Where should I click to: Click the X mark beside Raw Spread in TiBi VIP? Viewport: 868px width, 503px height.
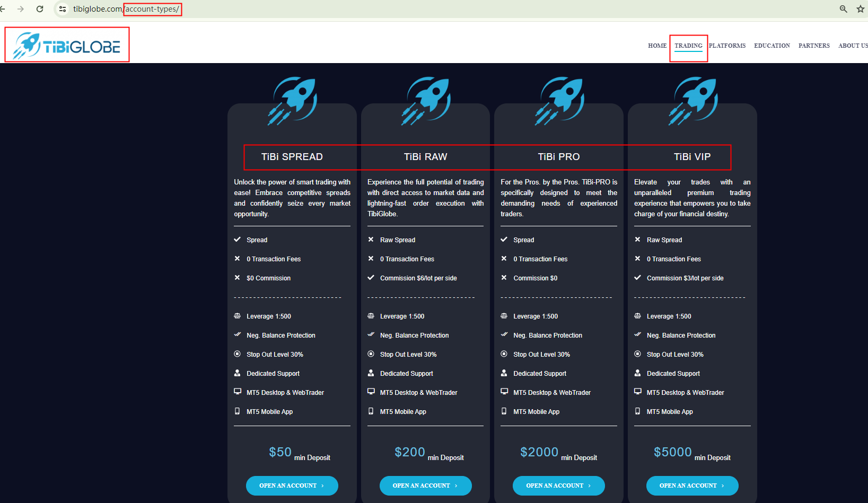coord(637,240)
